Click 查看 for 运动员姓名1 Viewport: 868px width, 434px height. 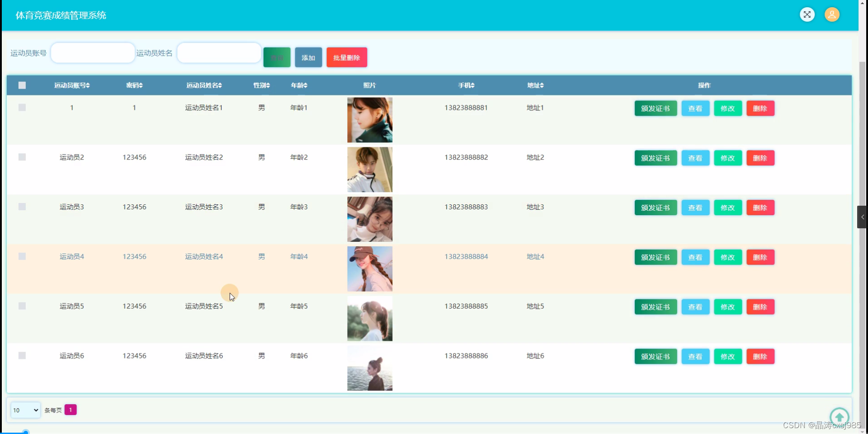(x=695, y=108)
